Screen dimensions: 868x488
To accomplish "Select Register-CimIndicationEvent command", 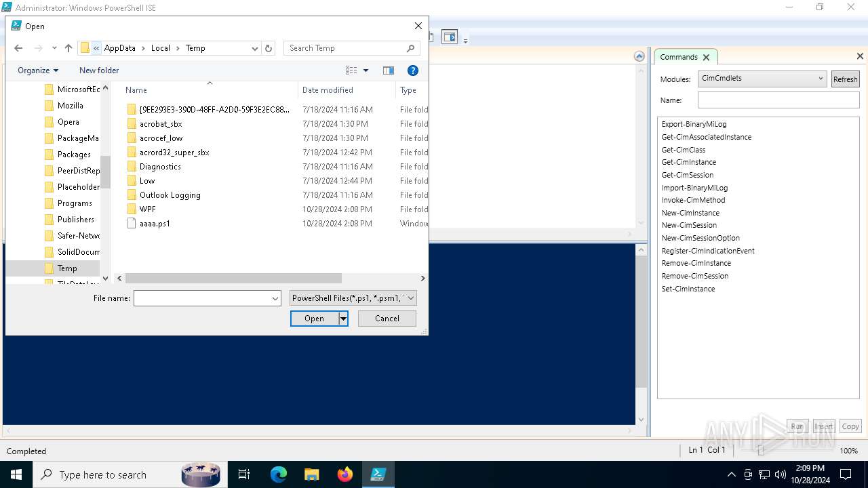I will (708, 251).
